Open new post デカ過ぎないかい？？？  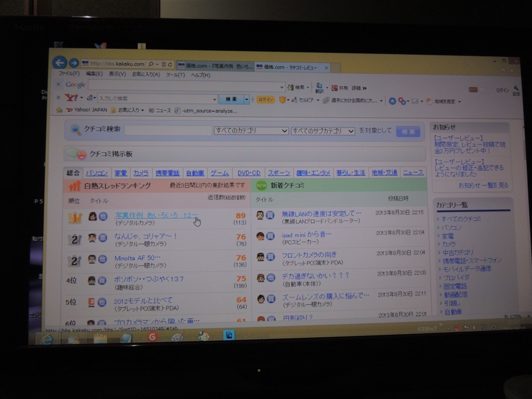315,275
